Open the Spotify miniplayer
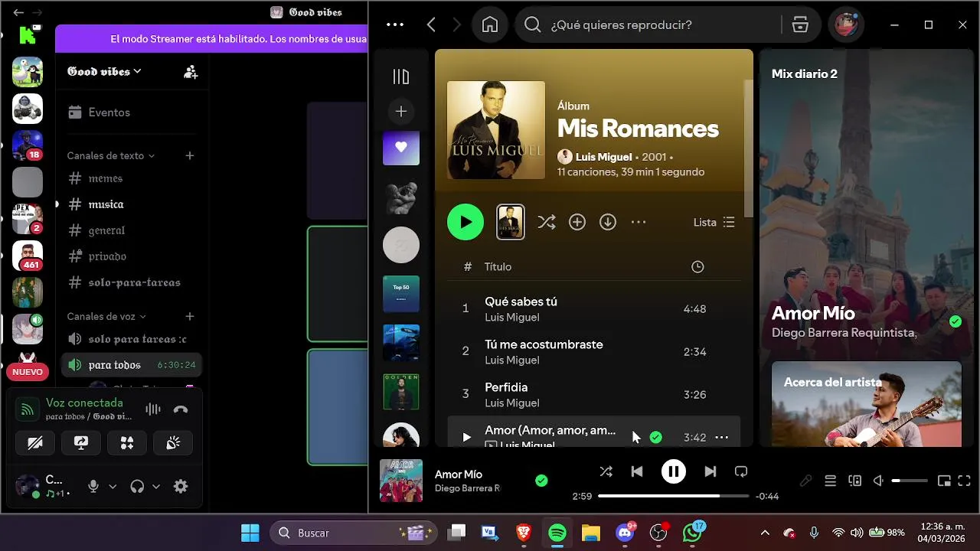This screenshot has height=551, width=980. click(x=944, y=481)
